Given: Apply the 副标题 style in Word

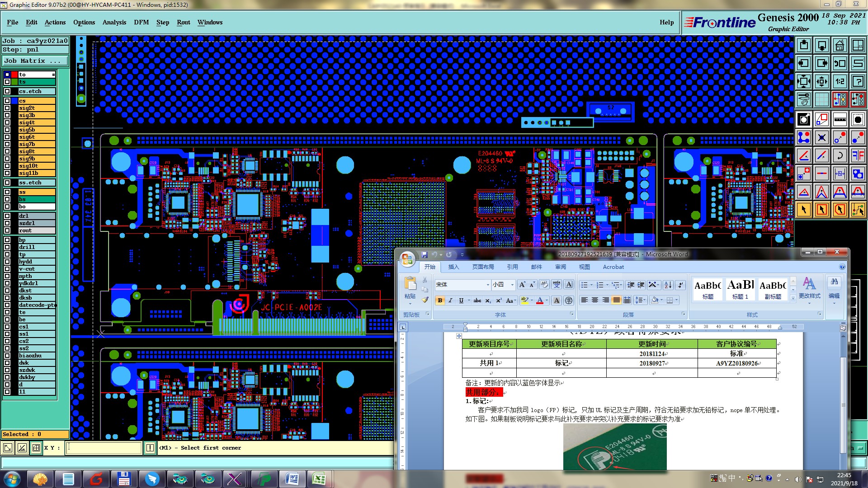Looking at the screenshot, I should [x=773, y=289].
